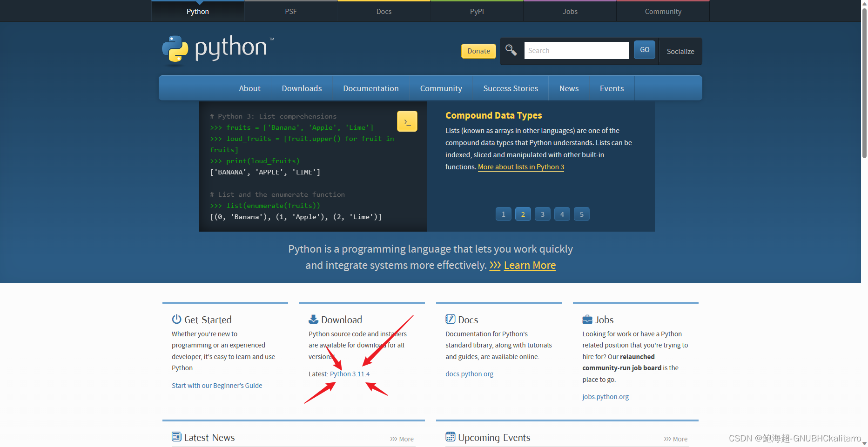Click the Get Started heading
Screen dimensions: 868x447
click(x=208, y=320)
